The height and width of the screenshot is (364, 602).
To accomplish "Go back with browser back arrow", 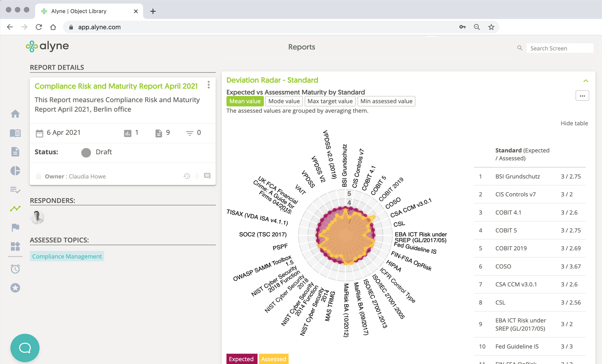I will (10, 27).
